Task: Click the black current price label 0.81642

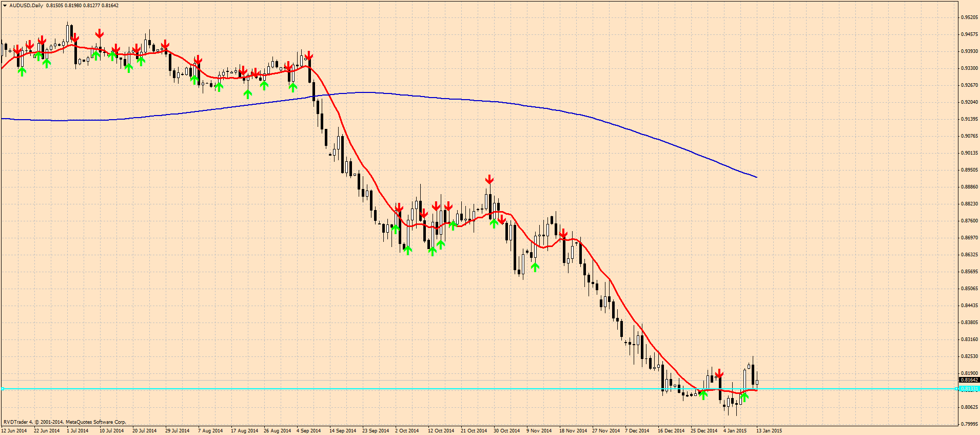Action: tap(969, 380)
